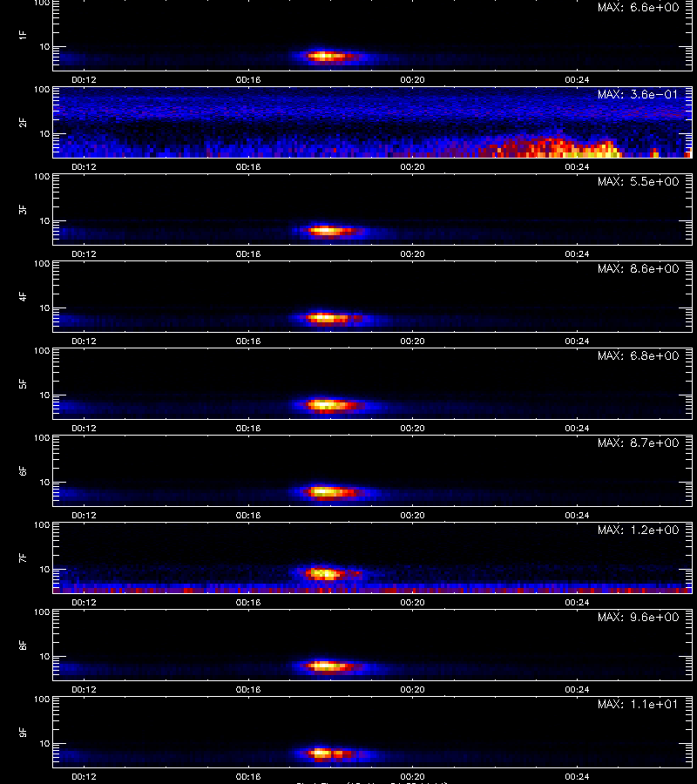Select the 9F panel axis label

23,732
